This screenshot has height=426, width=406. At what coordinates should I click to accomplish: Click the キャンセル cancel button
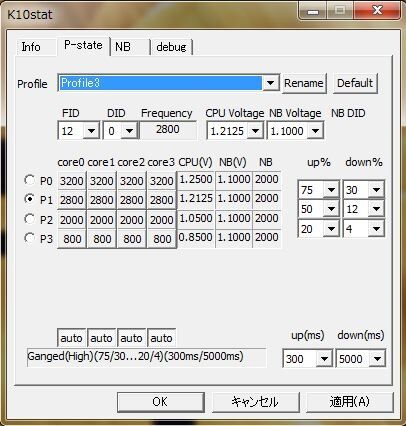(255, 402)
